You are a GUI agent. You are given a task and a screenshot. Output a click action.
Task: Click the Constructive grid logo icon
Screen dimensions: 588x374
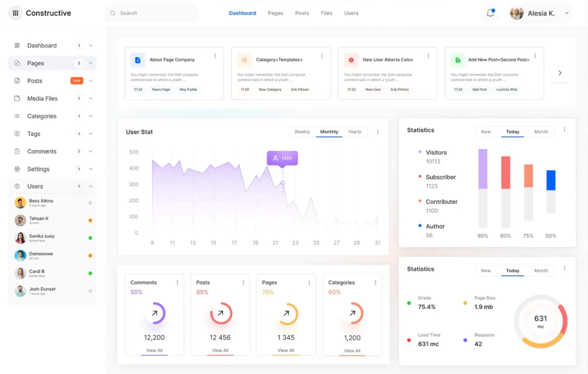tap(15, 13)
